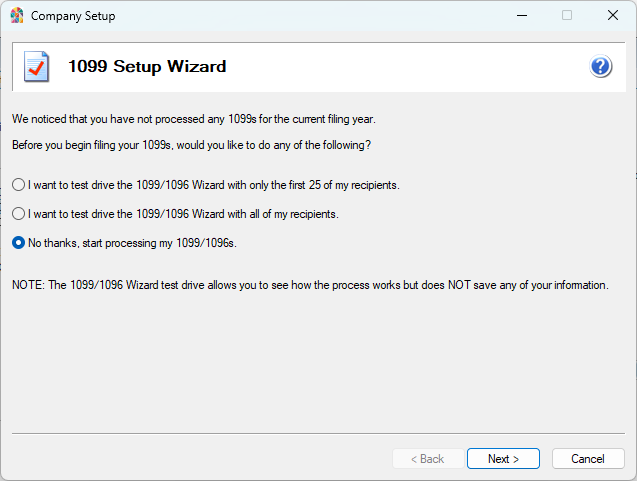Click the Cancel button
Viewport: 637px width, 481px height.
coord(587,459)
